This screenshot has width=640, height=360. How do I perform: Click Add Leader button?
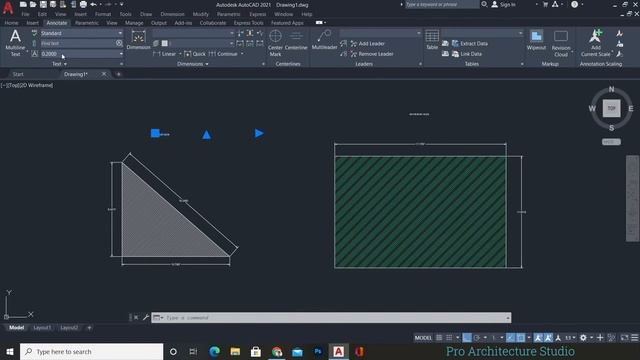click(367, 44)
